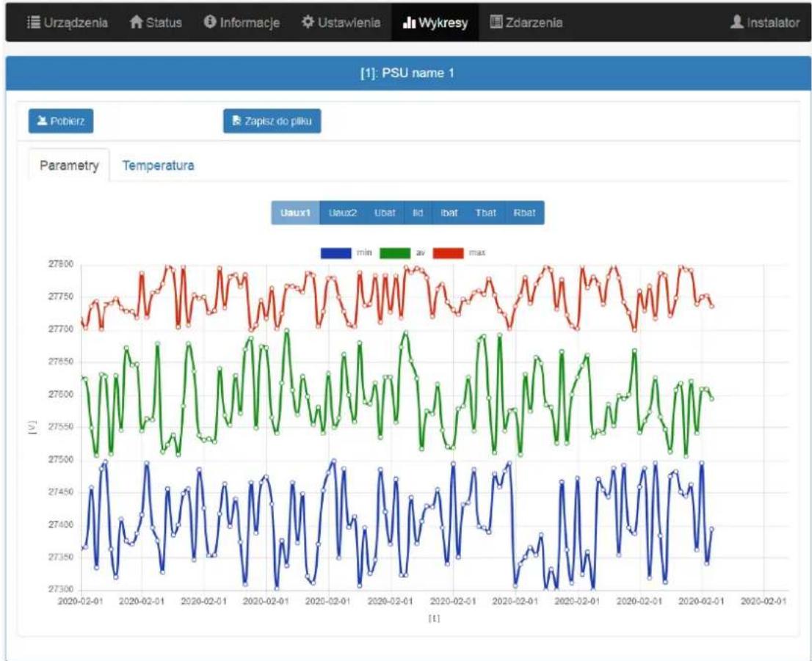Viewport: 812px width, 661px height.
Task: Show the Ild parameter chart
Action: coord(418,213)
